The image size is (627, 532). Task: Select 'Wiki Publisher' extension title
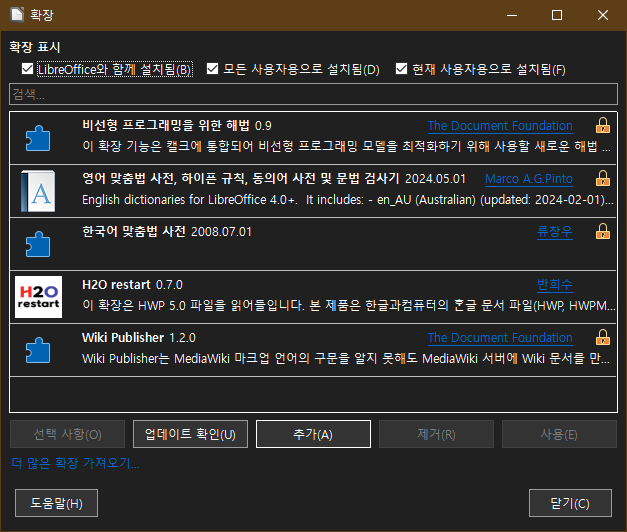tap(123, 338)
